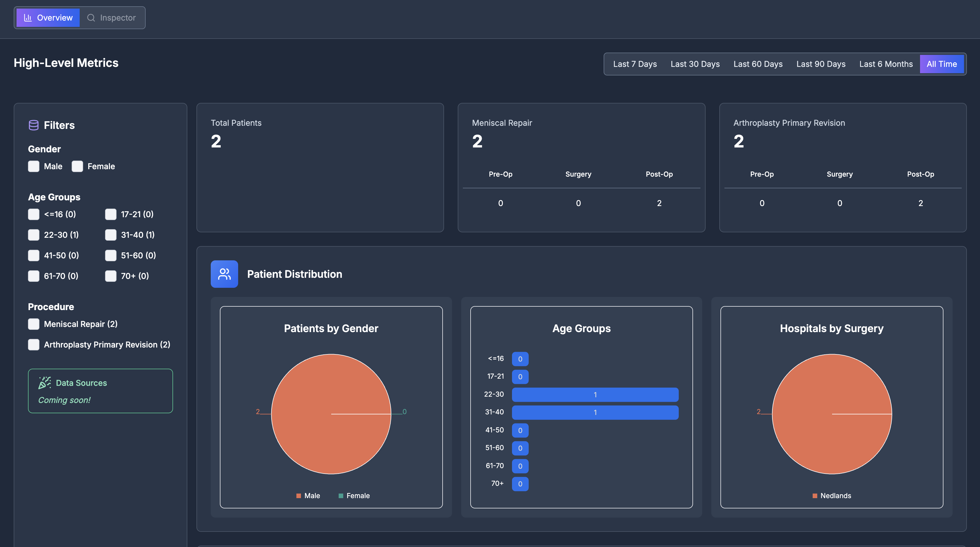Select the Last 30 Days time range
The width and height of the screenshot is (980, 547).
(695, 64)
